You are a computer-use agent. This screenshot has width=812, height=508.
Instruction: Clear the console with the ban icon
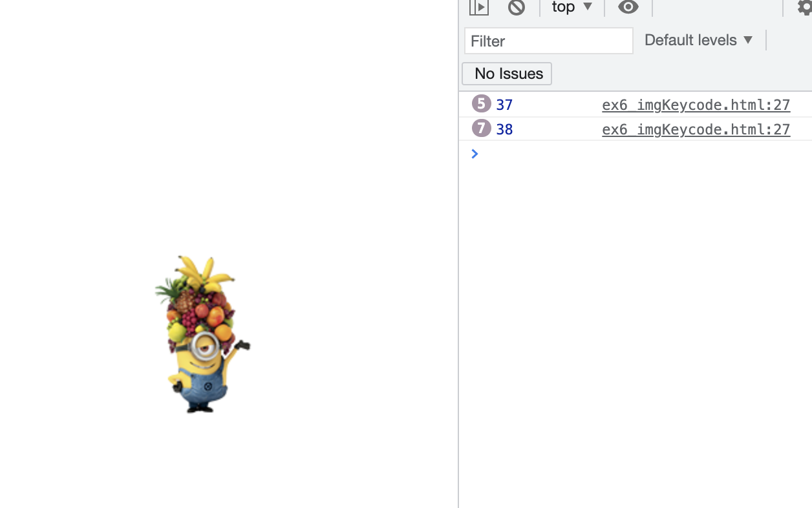(516, 7)
